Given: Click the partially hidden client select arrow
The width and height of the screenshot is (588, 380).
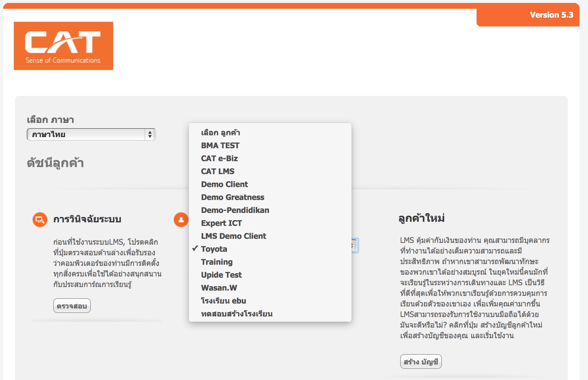Looking at the screenshot, I should [x=355, y=246].
